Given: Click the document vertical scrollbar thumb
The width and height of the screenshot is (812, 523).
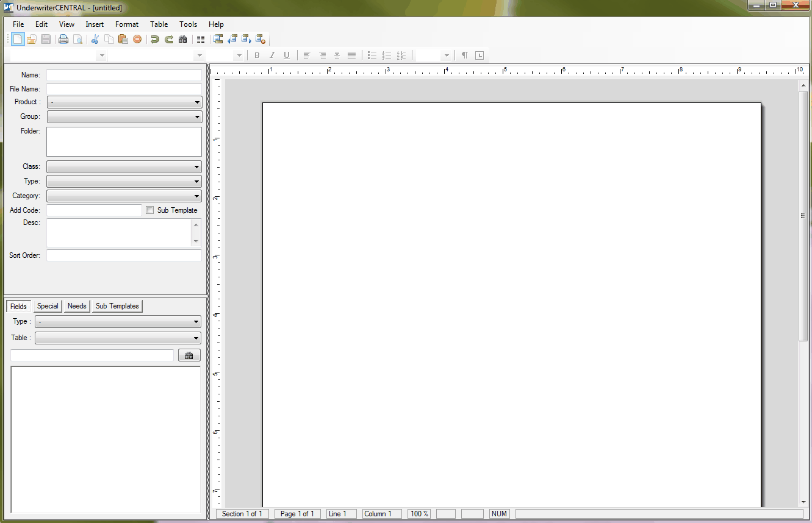Looking at the screenshot, I should click(803, 216).
